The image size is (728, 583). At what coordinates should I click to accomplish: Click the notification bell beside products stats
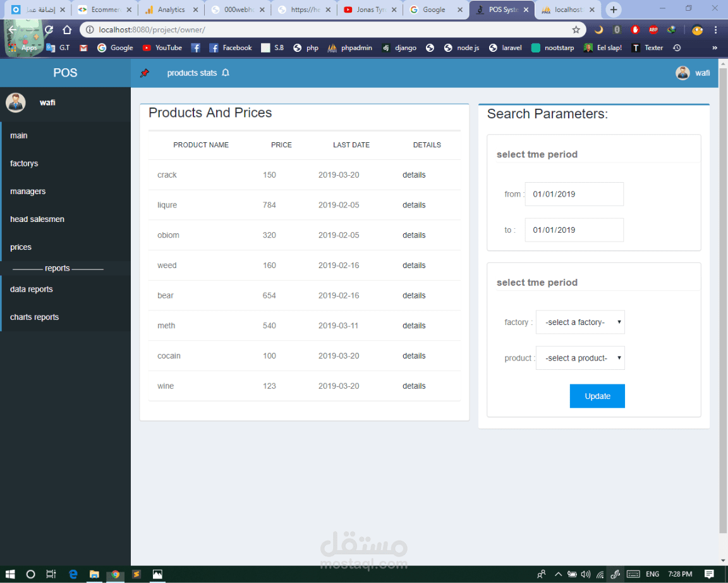226,73
